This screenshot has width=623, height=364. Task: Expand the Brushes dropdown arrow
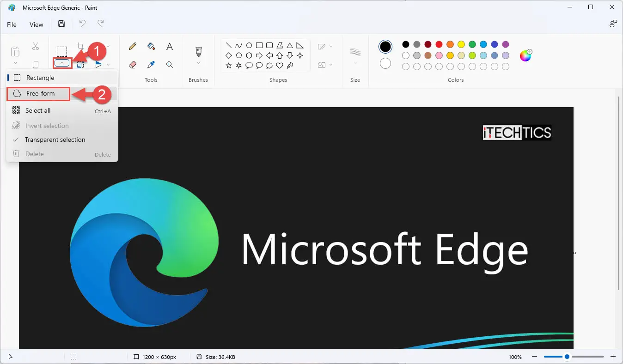pyautogui.click(x=199, y=63)
